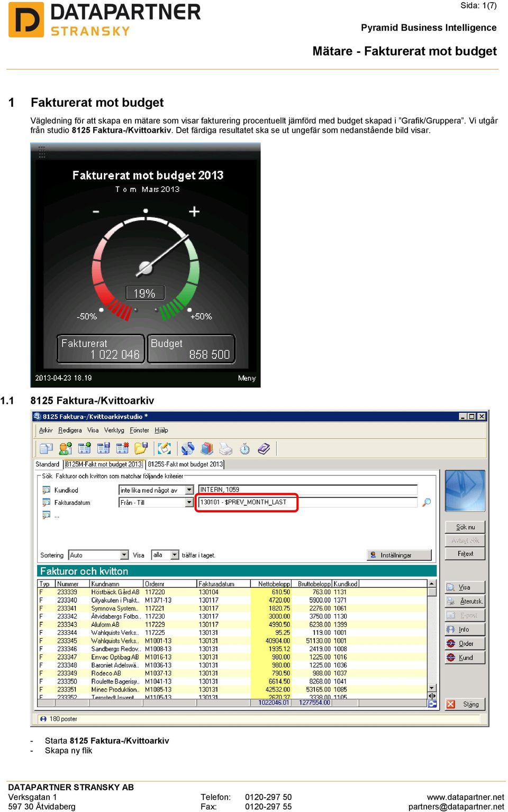Viewport: 508px width, 812px height.
Task: Select the 8125S-Fakt mot budget 2013 tab
Action: [x=185, y=464]
